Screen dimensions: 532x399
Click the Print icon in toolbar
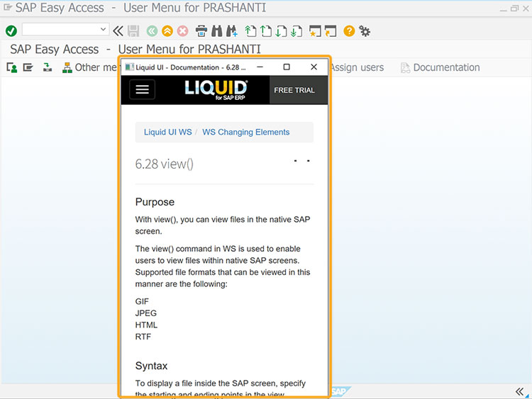coord(201,31)
